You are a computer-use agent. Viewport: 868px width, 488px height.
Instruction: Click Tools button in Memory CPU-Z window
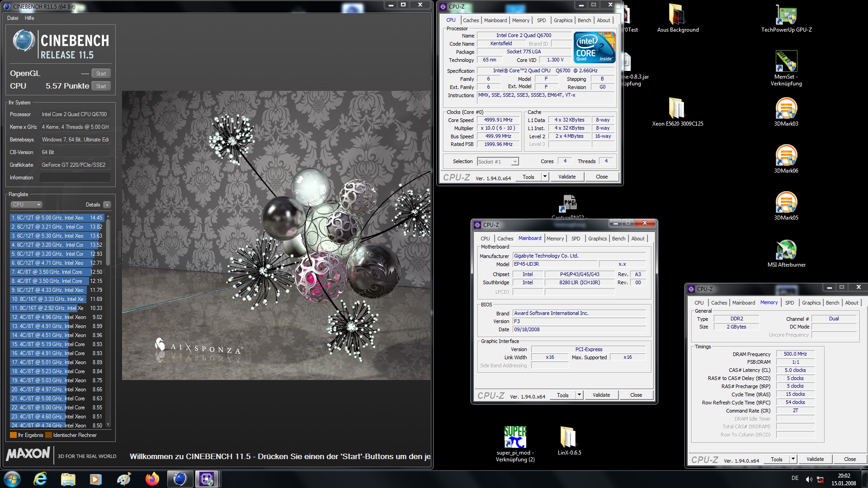point(777,459)
